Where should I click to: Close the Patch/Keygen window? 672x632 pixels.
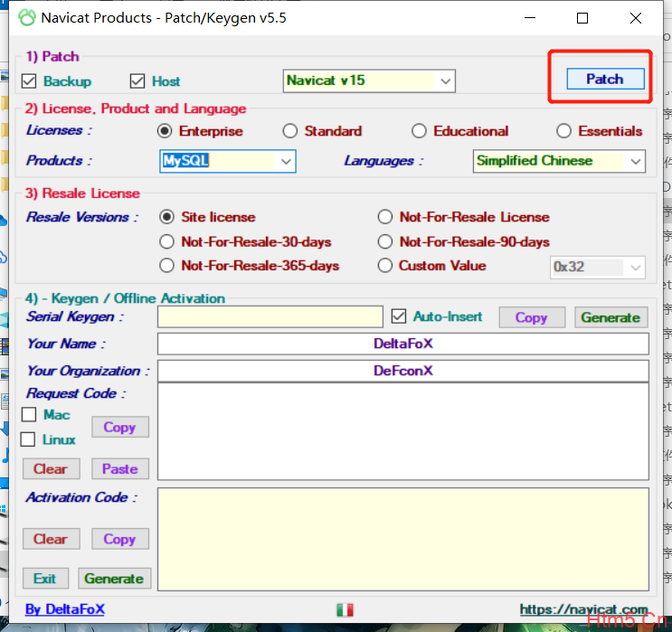(x=636, y=17)
